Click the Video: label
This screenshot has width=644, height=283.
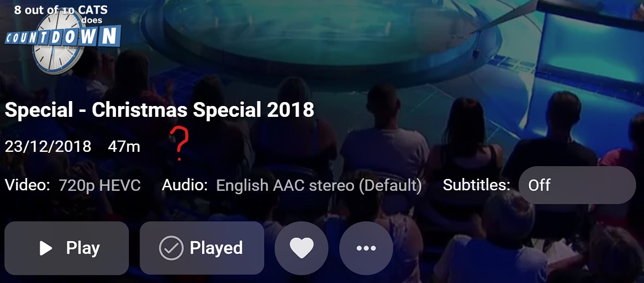tap(28, 185)
